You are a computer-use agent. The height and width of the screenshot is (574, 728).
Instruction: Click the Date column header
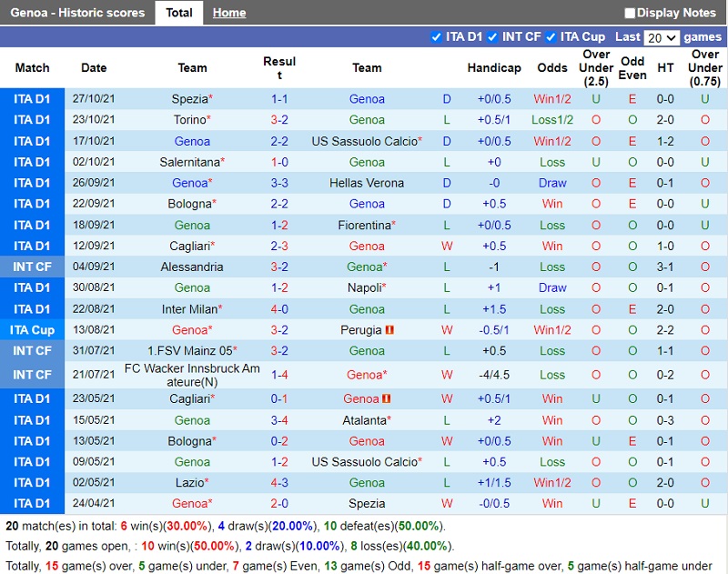[x=94, y=67]
